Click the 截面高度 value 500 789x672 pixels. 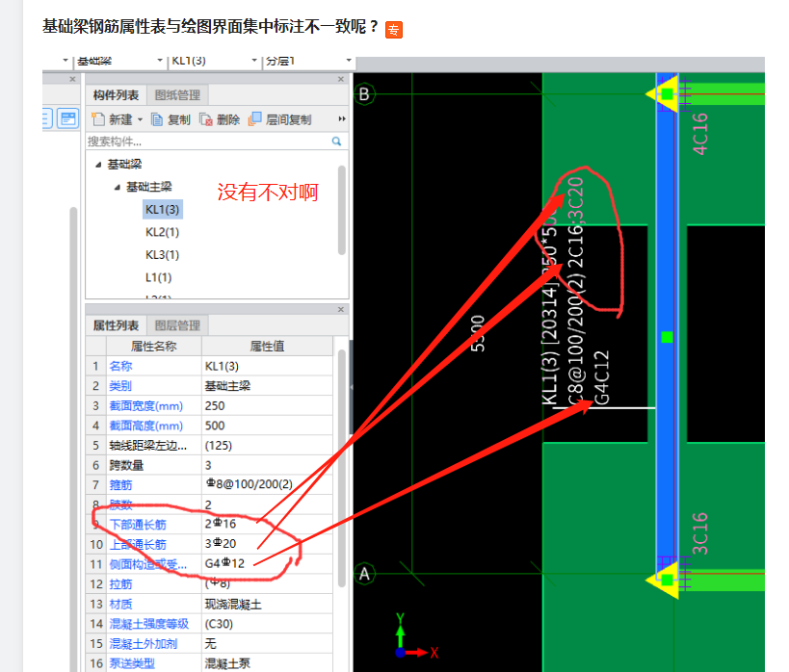click(267, 426)
